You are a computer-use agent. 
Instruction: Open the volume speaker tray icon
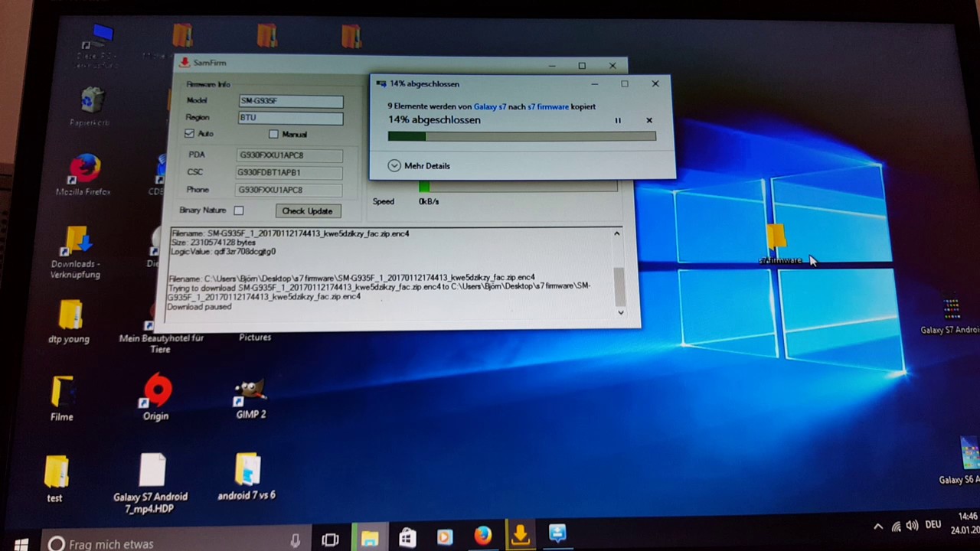point(912,526)
